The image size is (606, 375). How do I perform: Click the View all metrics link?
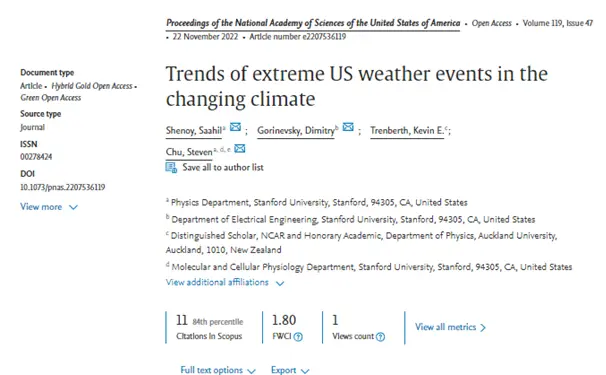point(446,327)
